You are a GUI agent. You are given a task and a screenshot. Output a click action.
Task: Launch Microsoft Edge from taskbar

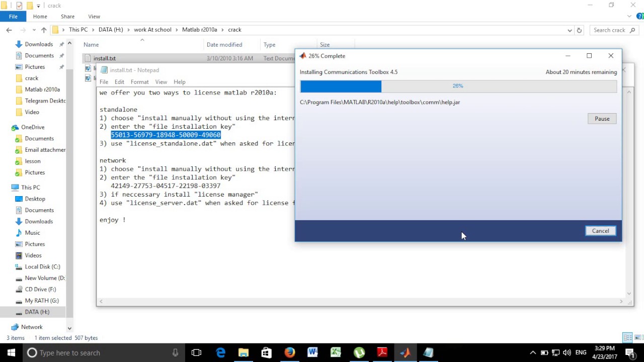coord(220,353)
